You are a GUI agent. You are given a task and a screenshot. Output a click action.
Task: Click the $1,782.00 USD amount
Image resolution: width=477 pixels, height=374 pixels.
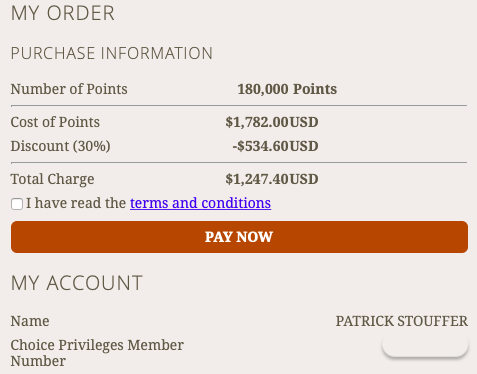pyautogui.click(x=272, y=122)
